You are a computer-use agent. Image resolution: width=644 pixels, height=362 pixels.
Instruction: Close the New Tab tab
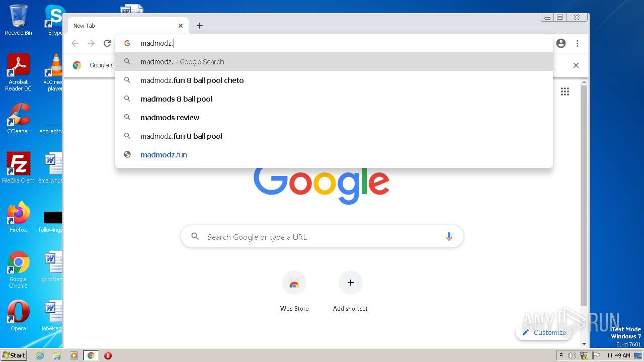[181, 26]
